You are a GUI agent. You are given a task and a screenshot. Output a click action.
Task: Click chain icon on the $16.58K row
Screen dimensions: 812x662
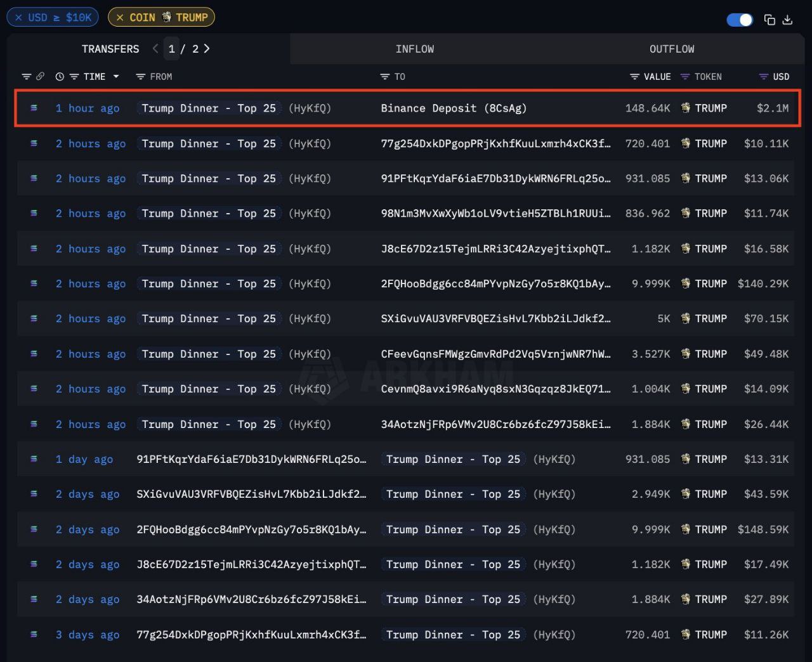point(34,249)
